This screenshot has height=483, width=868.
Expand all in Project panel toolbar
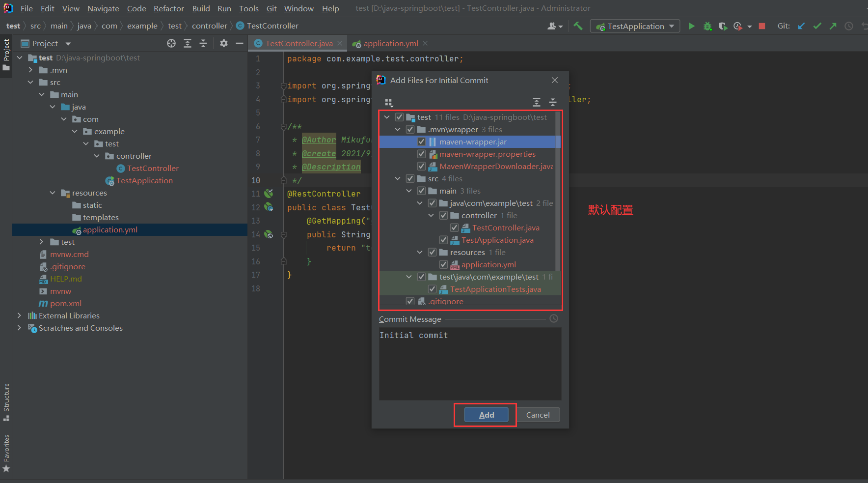click(x=188, y=43)
